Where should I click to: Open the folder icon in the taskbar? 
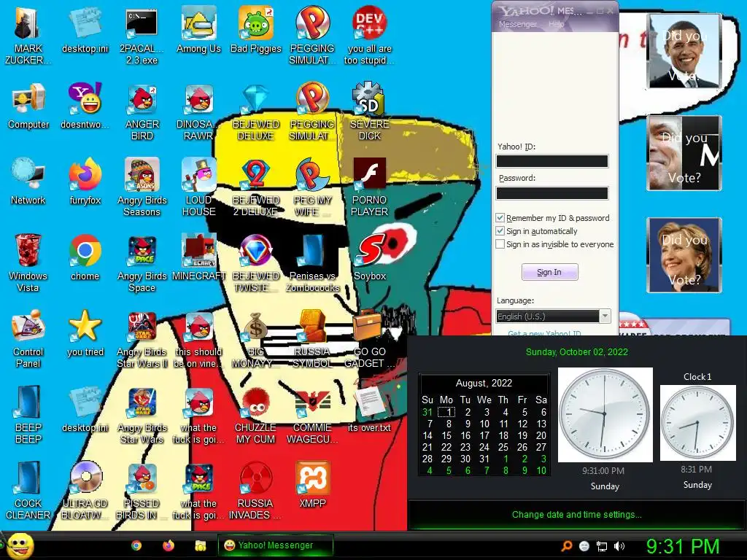201,545
